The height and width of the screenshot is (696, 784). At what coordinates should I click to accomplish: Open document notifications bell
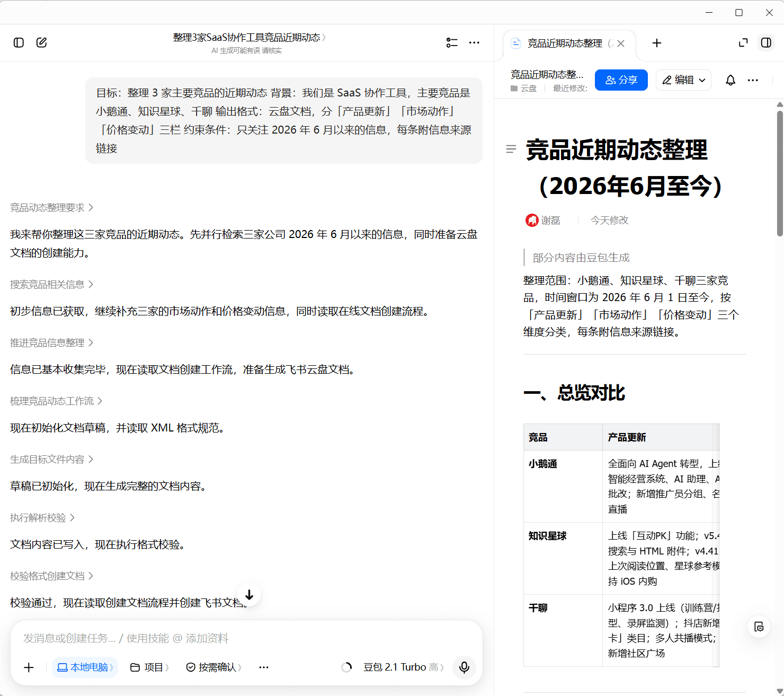tap(730, 80)
